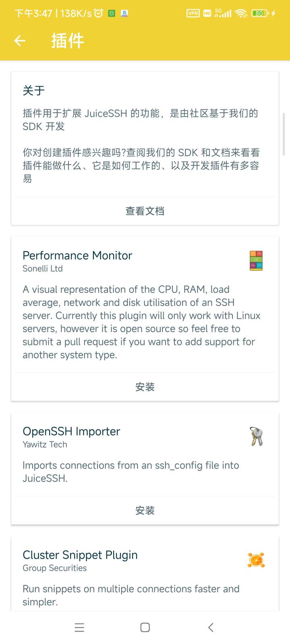
Task: Tap the Cluster Snippet Plugin orange icon
Action: [256, 560]
